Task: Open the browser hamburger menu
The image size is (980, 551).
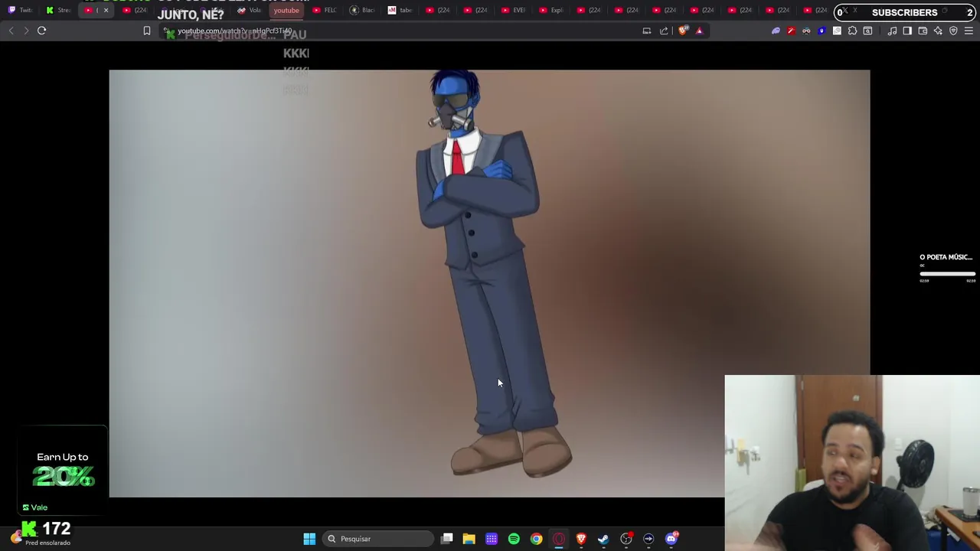Action: pyautogui.click(x=969, y=31)
